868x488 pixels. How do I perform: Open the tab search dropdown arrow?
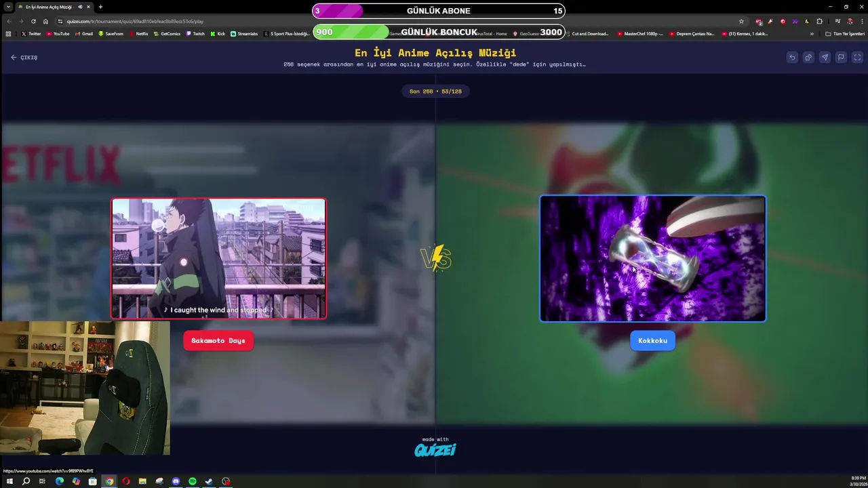(8, 7)
